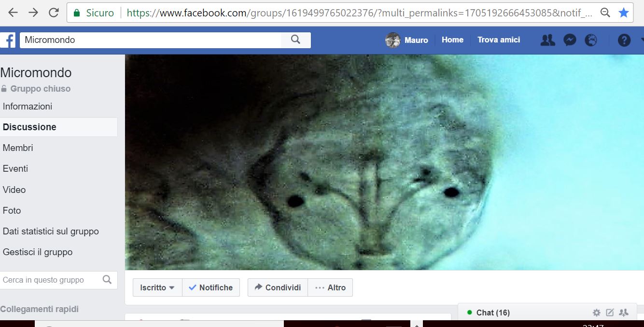Open the Iscritto dropdown

[157, 287]
